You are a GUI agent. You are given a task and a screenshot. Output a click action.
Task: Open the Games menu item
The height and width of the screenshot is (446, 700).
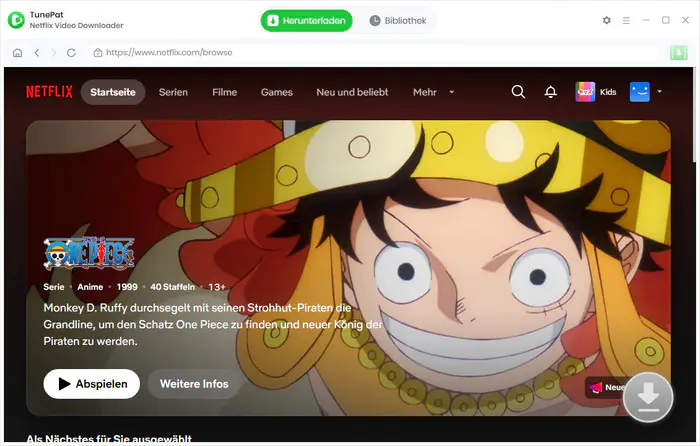click(277, 92)
